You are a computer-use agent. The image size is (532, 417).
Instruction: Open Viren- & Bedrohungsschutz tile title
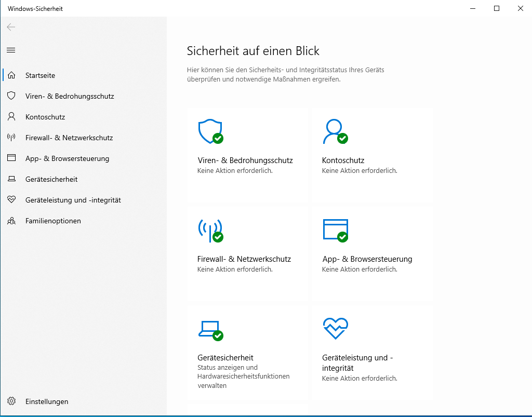click(x=245, y=160)
